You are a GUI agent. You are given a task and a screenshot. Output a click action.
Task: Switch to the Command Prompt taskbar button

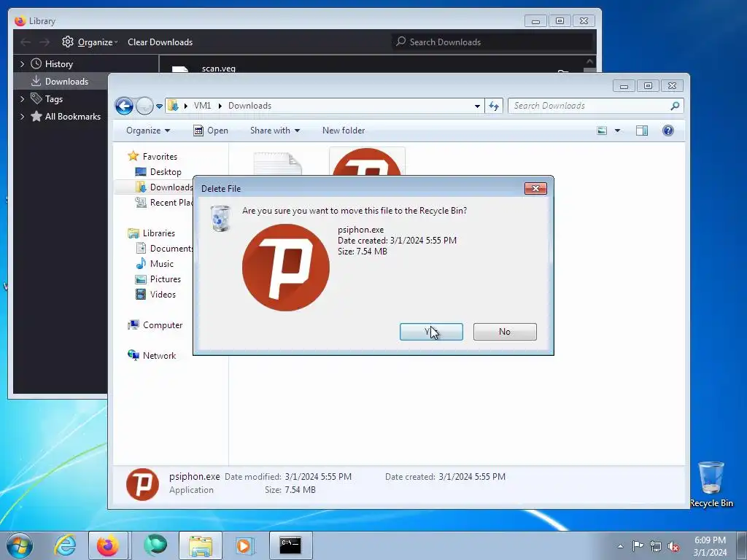[x=290, y=545]
